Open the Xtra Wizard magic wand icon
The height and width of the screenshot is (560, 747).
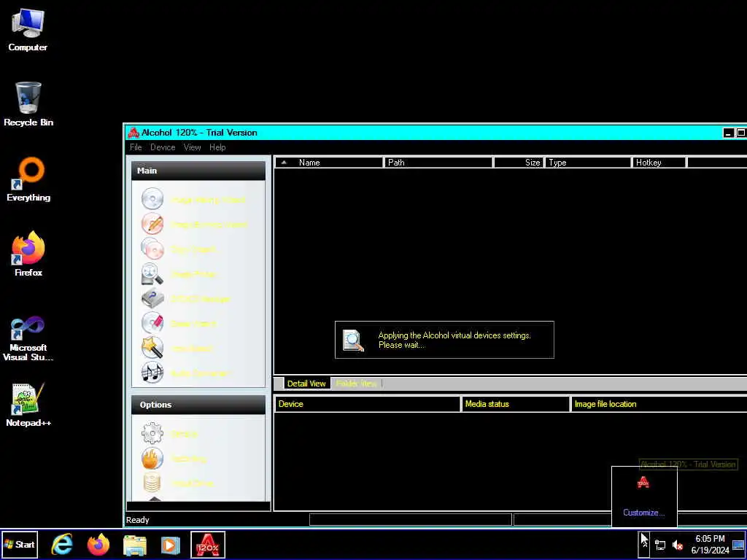(x=152, y=348)
